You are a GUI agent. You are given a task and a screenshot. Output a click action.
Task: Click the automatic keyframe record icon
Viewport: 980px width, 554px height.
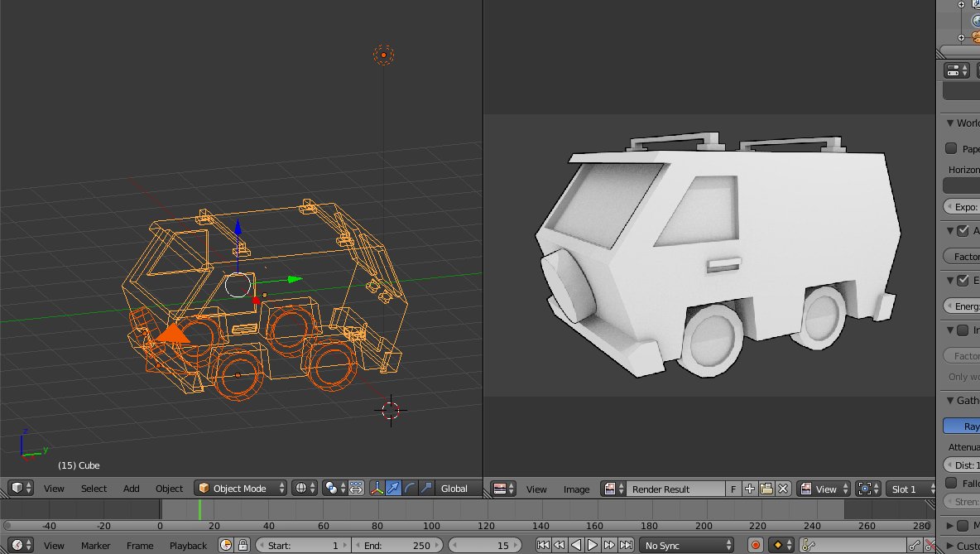[x=756, y=544]
